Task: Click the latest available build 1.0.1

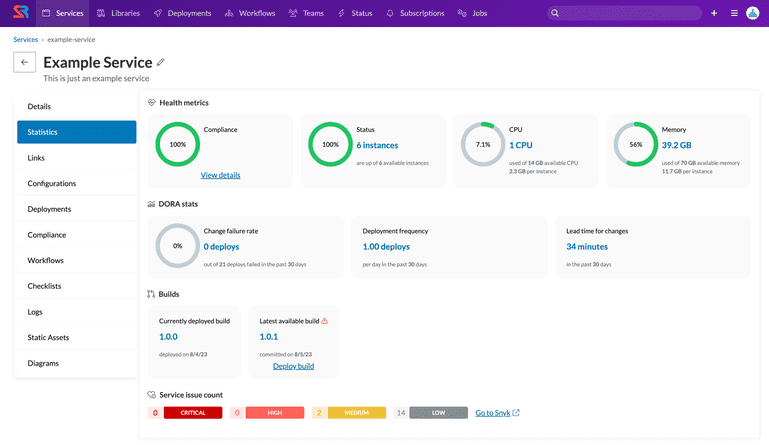Action: coord(269,337)
